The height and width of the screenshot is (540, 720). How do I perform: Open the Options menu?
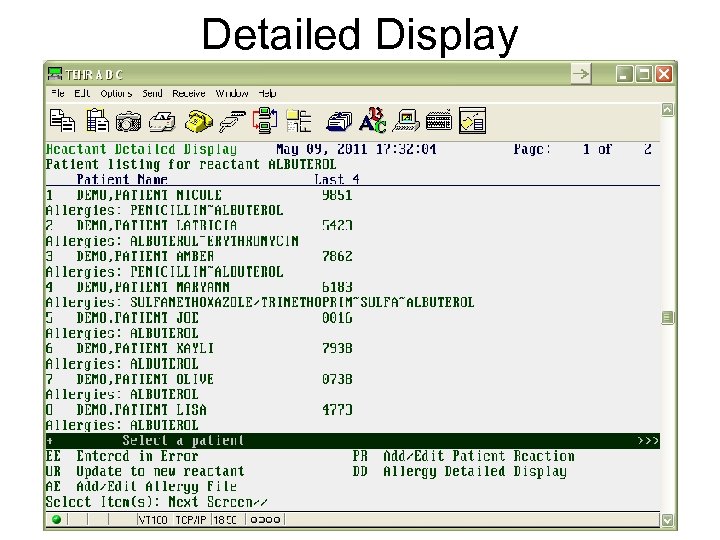pos(116,93)
